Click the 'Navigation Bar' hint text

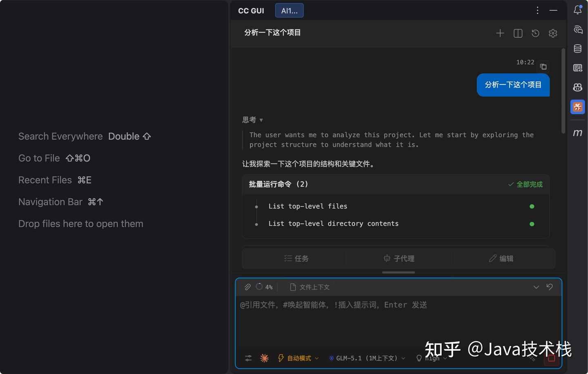coord(50,202)
